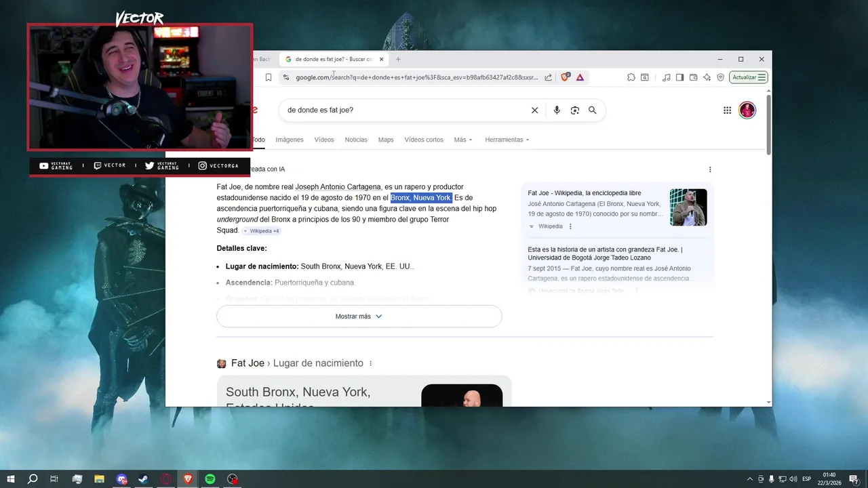Open Windows search from taskbar
Screen dimensions: 868x488
click(x=33, y=479)
